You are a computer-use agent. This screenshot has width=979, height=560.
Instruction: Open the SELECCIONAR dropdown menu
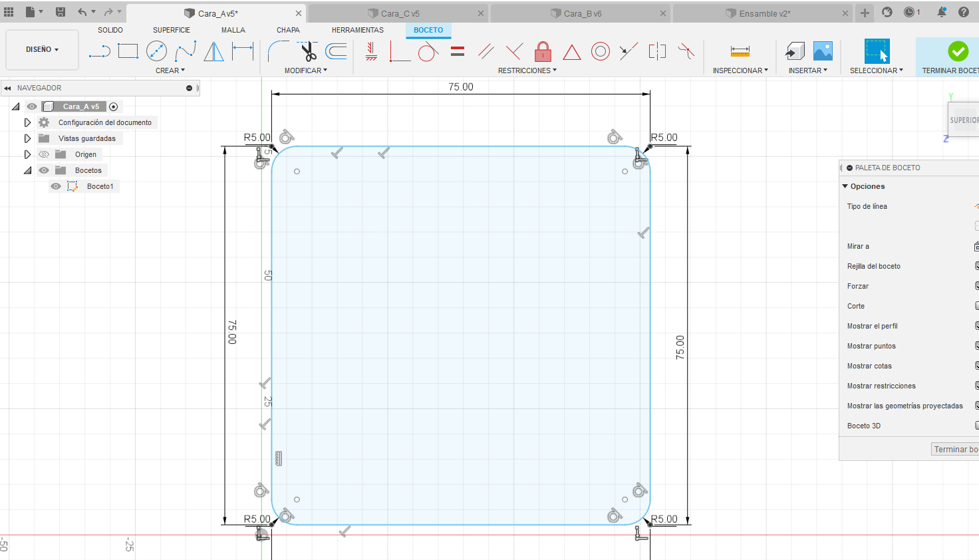coord(877,70)
